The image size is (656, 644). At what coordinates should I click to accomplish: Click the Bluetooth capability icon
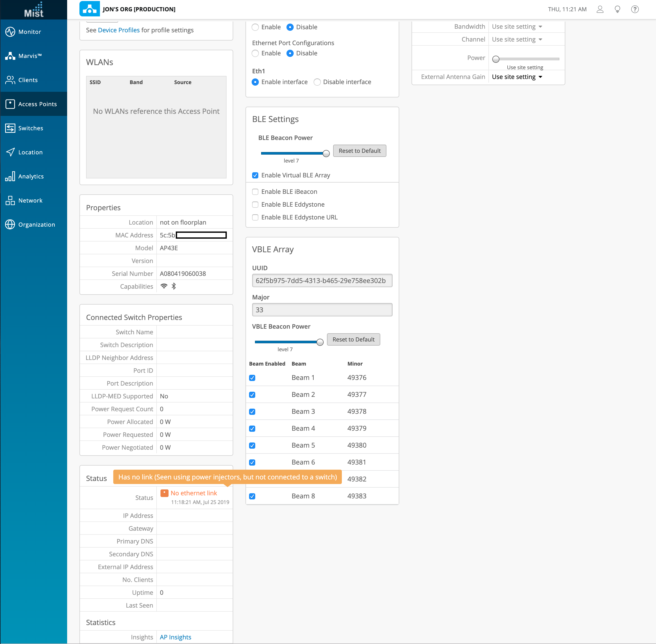(174, 286)
